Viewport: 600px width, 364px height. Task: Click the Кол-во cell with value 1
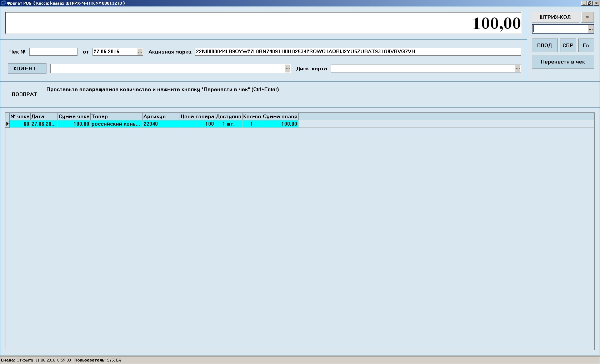(x=252, y=124)
